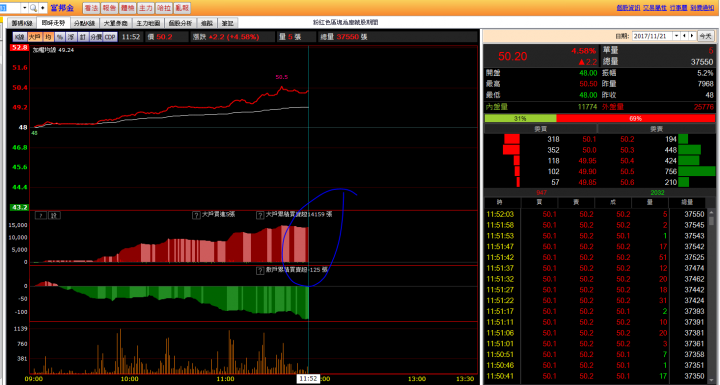Click the 43.2 lower limit price label
Screen dimensions: 720x385
tap(19, 208)
